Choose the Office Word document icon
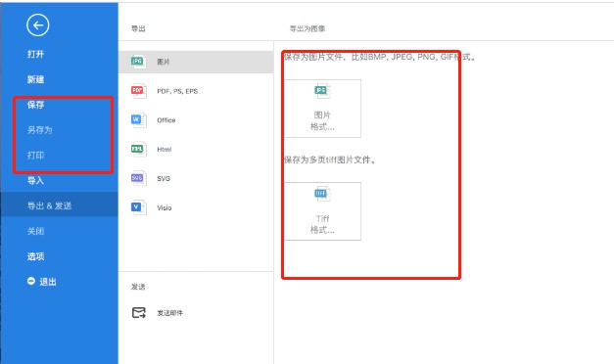 pyautogui.click(x=139, y=120)
